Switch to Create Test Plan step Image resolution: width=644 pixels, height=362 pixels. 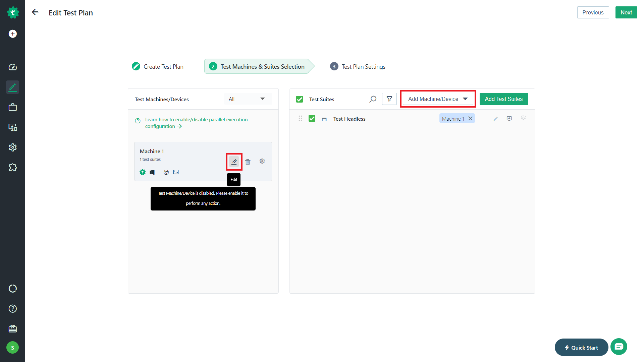pos(158,67)
